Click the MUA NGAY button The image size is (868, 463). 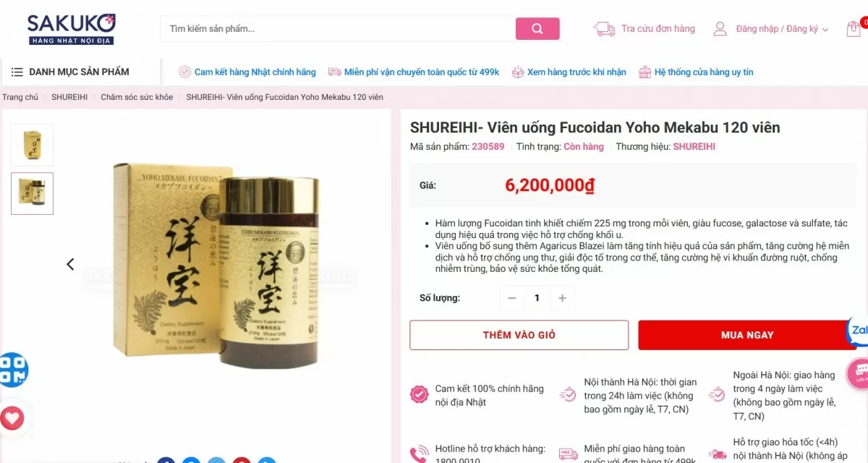pyautogui.click(x=747, y=335)
